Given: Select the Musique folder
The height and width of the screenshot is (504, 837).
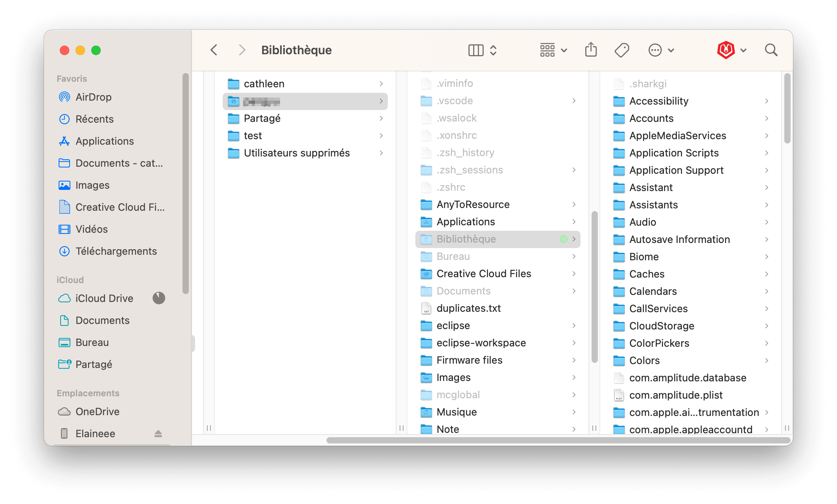Looking at the screenshot, I should (498, 412).
